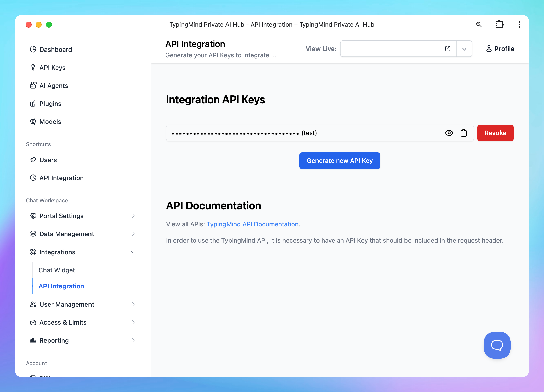Click the database icon beside Data Management
This screenshot has height=392, width=544.
33,234
